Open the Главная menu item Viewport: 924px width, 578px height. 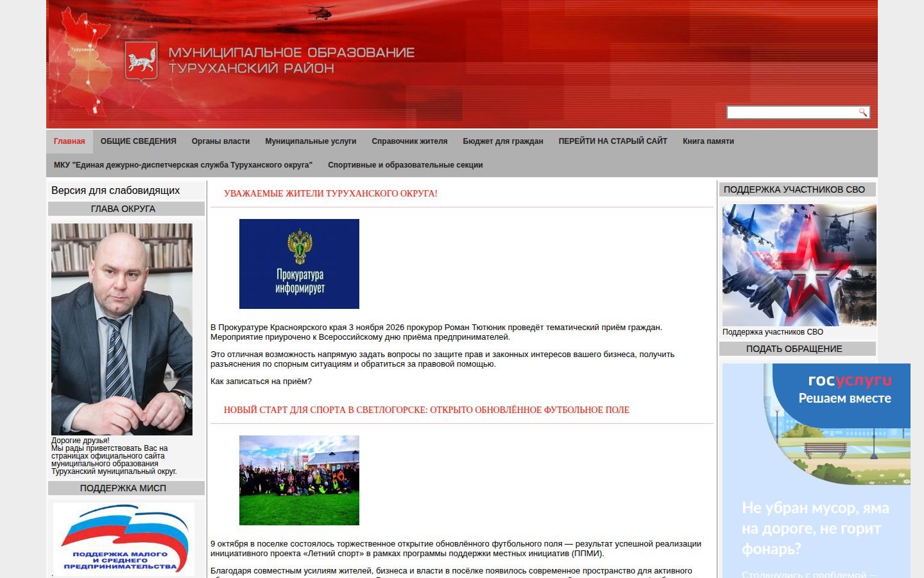coord(69,141)
